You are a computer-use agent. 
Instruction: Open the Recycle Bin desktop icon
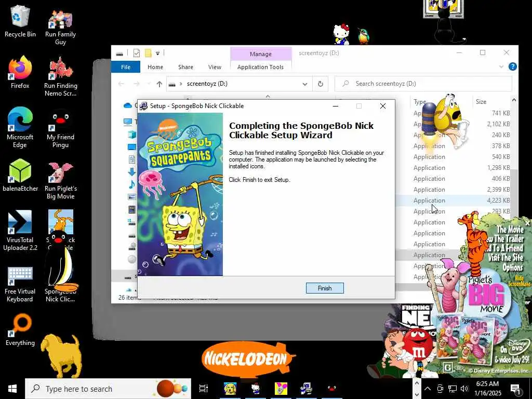(x=20, y=21)
